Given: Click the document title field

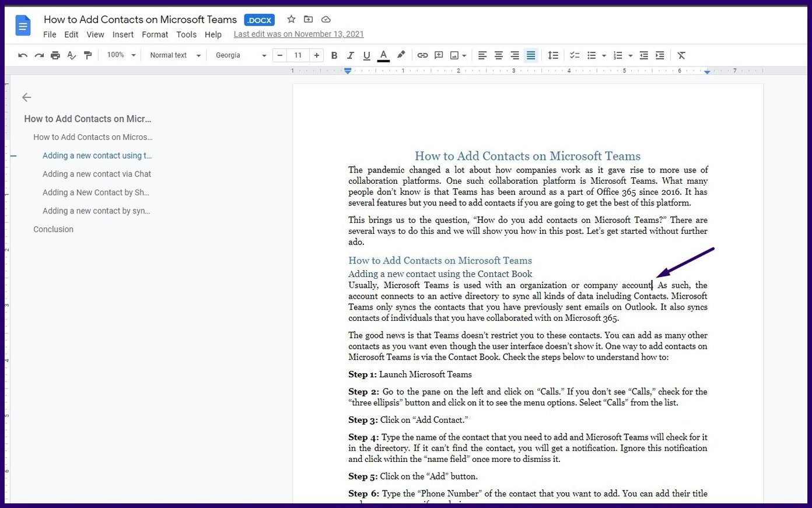Looking at the screenshot, I should coord(141,20).
